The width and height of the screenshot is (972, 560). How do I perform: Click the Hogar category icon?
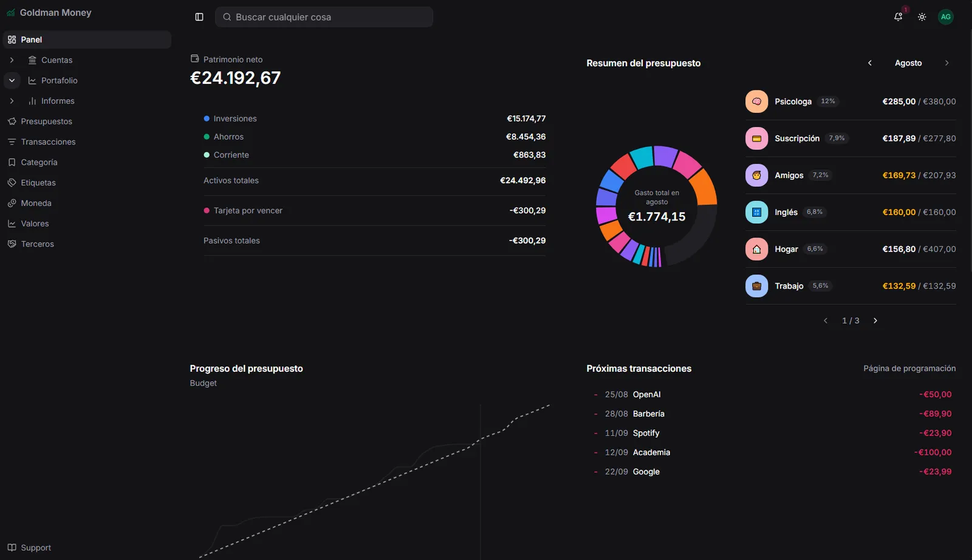point(756,249)
